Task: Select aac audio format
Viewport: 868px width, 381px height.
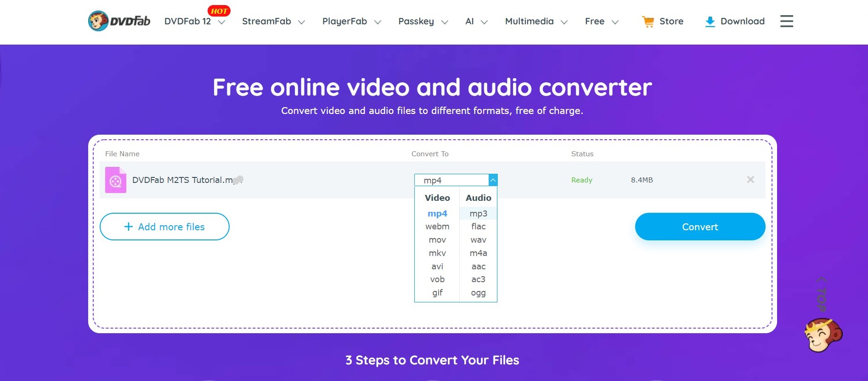Action: tap(478, 267)
